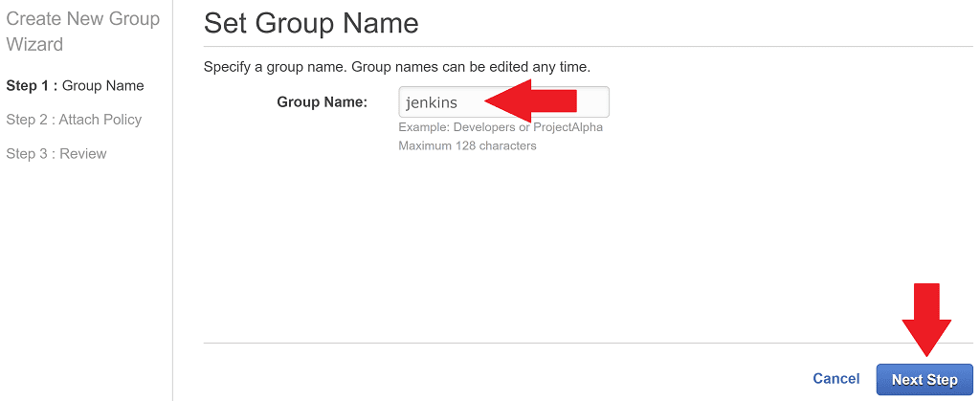Image resolution: width=980 pixels, height=401 pixels.
Task: Select Step 1 : Group Name in sidebar
Action: tap(75, 85)
